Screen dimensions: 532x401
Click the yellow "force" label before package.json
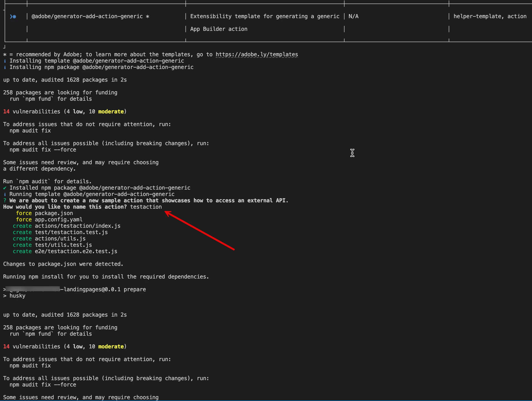coord(24,213)
